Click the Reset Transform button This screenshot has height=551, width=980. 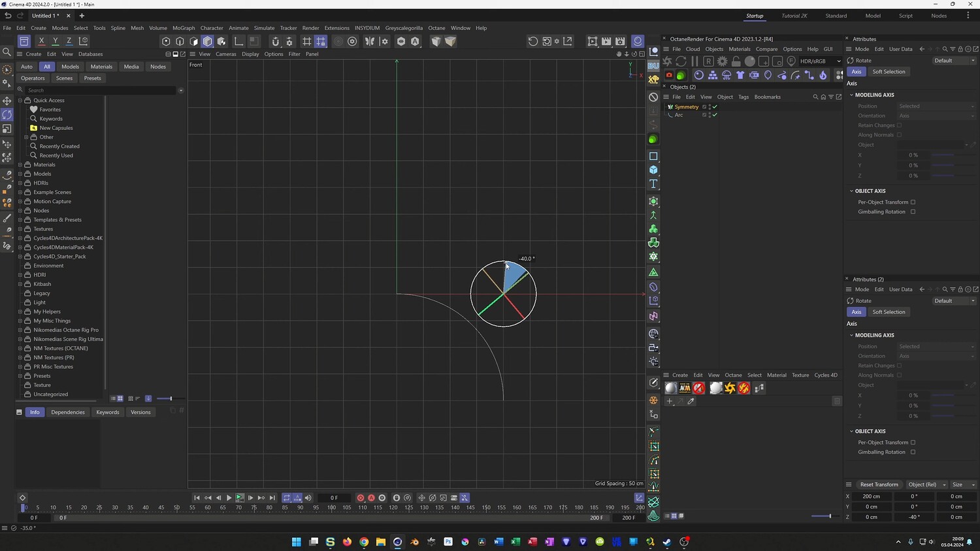click(x=879, y=484)
